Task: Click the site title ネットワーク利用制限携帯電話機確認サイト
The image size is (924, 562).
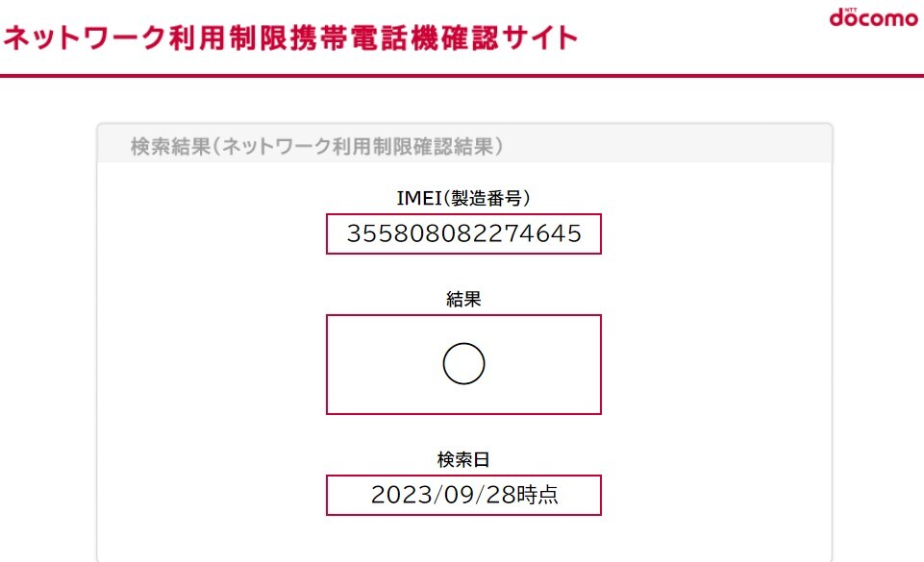Action: [291, 38]
